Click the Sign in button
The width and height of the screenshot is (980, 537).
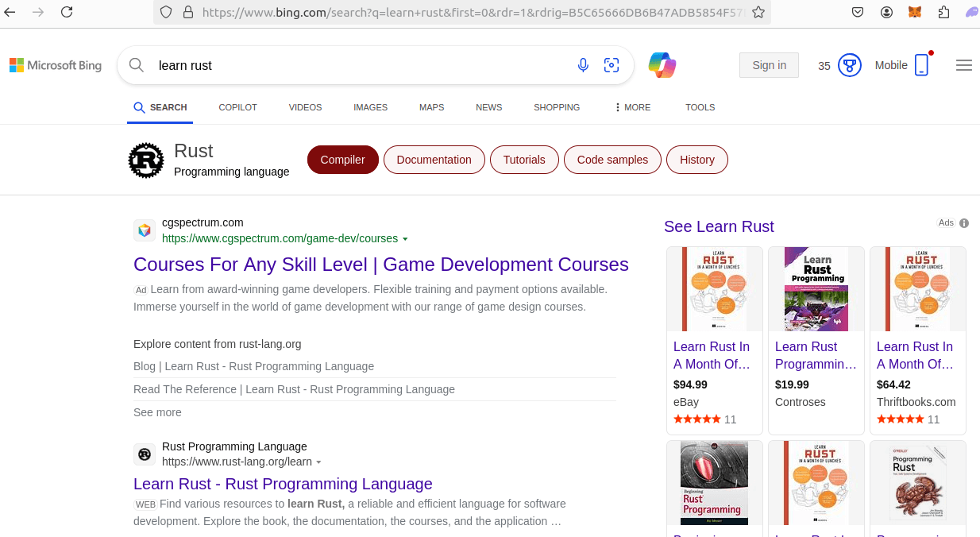[x=769, y=65]
